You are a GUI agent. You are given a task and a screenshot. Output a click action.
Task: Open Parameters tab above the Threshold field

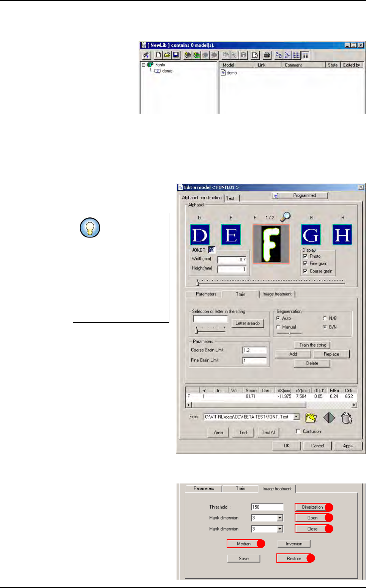[204, 488]
